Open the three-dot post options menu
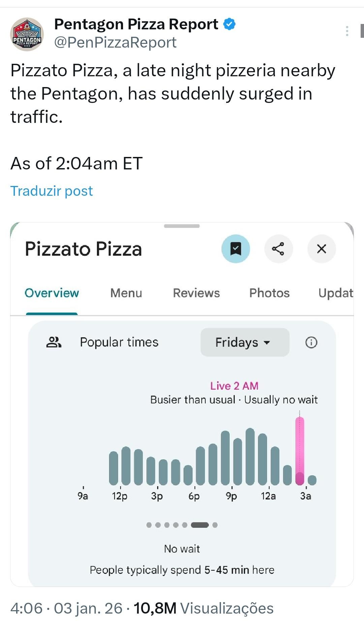Viewport: 364px width, 621px height. 347,31
